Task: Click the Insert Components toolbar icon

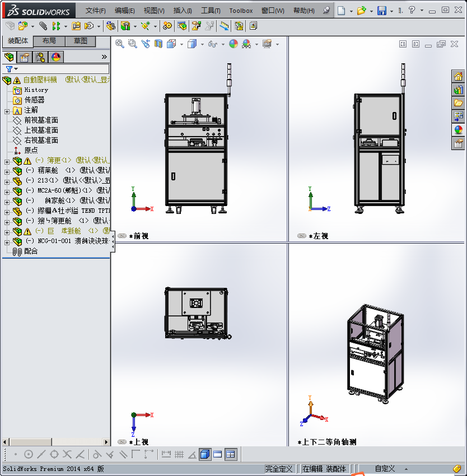Action: (23, 26)
